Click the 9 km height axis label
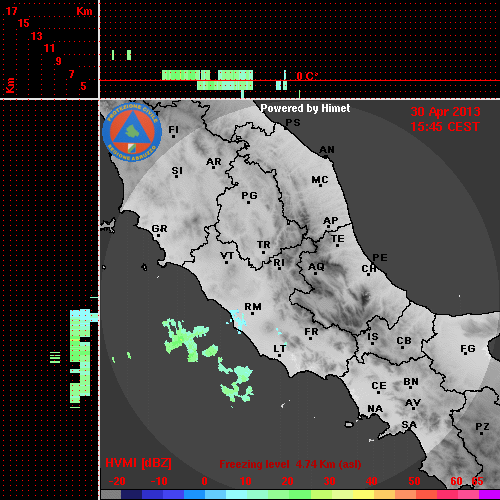 [59, 61]
